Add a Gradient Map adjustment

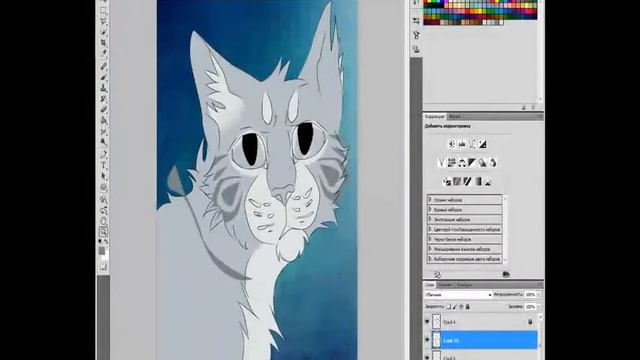coord(478,181)
